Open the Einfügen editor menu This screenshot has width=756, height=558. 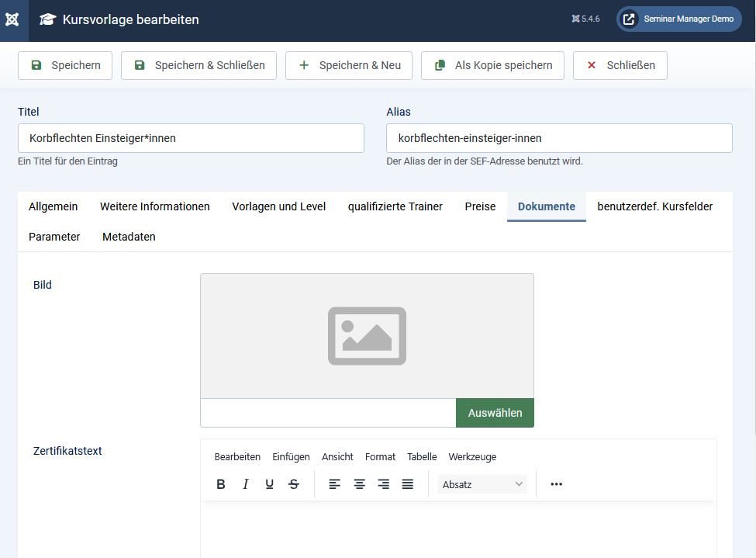point(291,456)
